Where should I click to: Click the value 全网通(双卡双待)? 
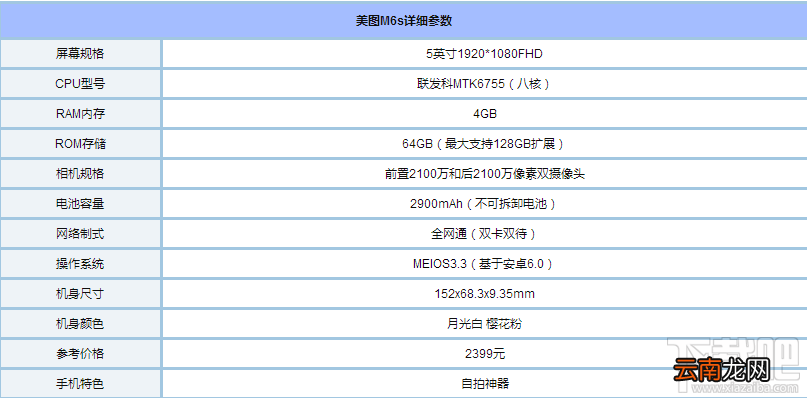click(x=484, y=234)
